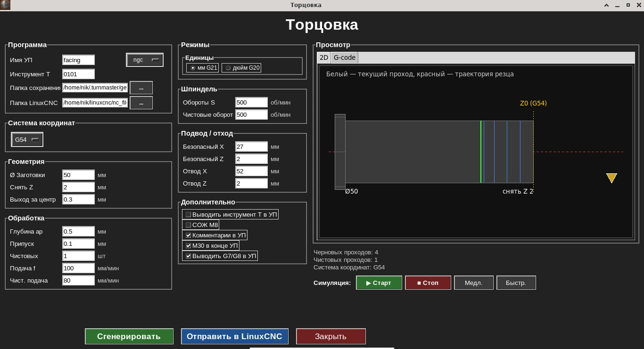This screenshot has width=644, height=349.
Task: Click the Система координат: G54 status text
Action: click(x=349, y=268)
